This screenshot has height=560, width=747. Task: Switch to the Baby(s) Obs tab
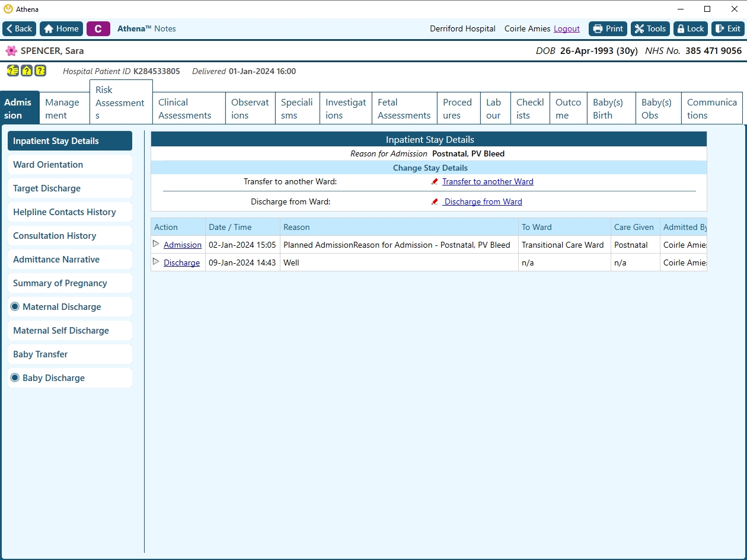pos(659,108)
